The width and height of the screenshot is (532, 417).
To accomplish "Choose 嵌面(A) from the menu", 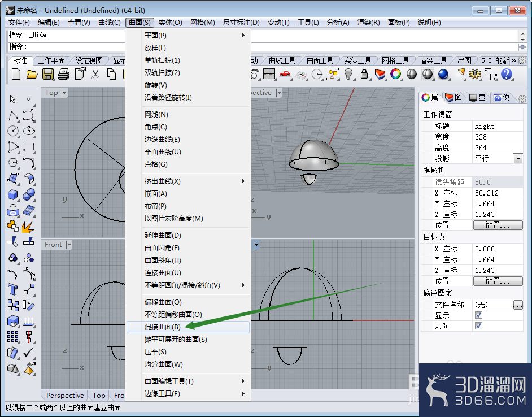I will (x=188, y=194).
